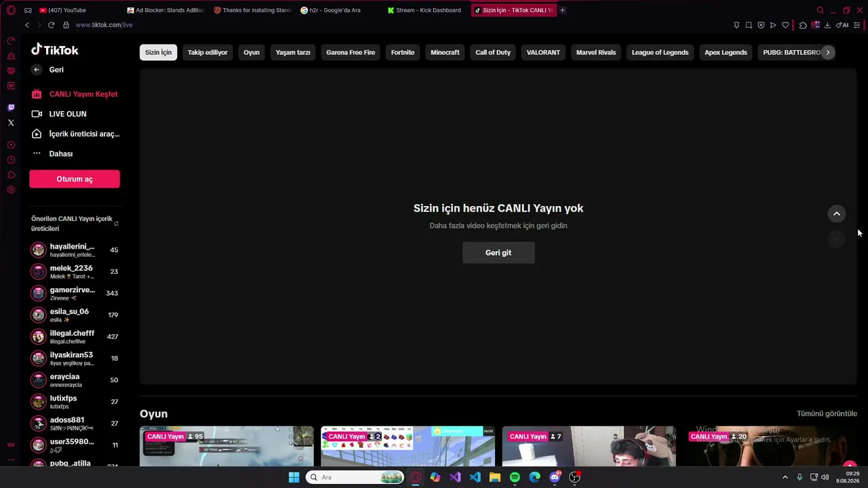Click the Geri back arrow icon
The image size is (868, 488).
pyautogui.click(x=37, y=70)
